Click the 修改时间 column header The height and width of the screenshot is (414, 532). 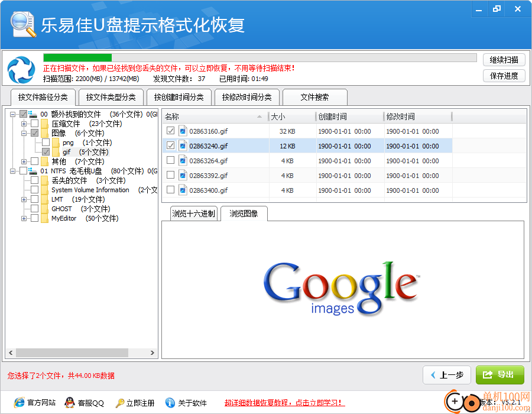pyautogui.click(x=418, y=117)
